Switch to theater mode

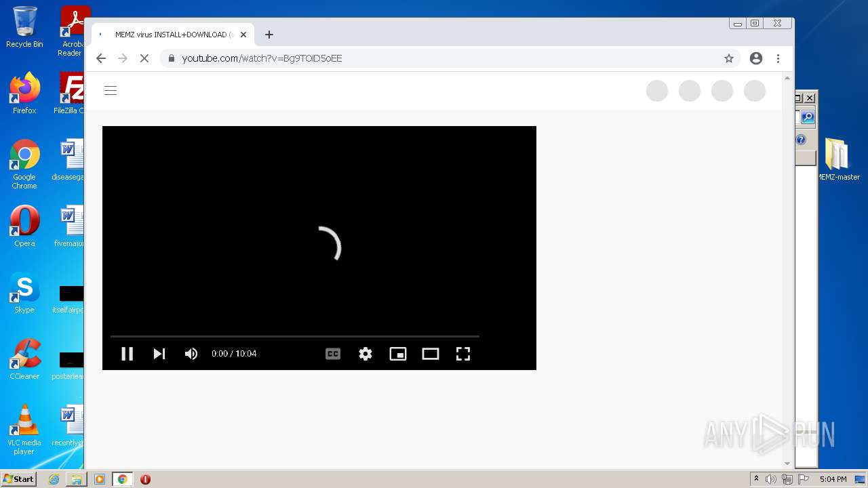pyautogui.click(x=431, y=354)
